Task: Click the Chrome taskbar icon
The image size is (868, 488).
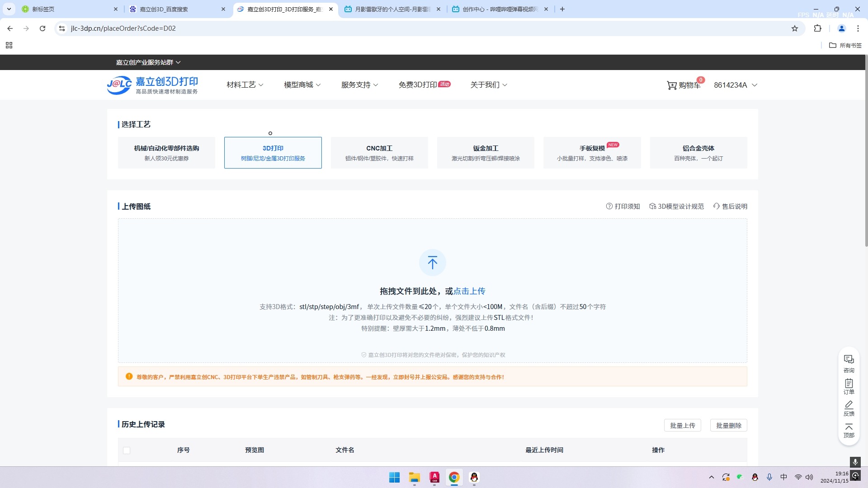Action: 454,478
